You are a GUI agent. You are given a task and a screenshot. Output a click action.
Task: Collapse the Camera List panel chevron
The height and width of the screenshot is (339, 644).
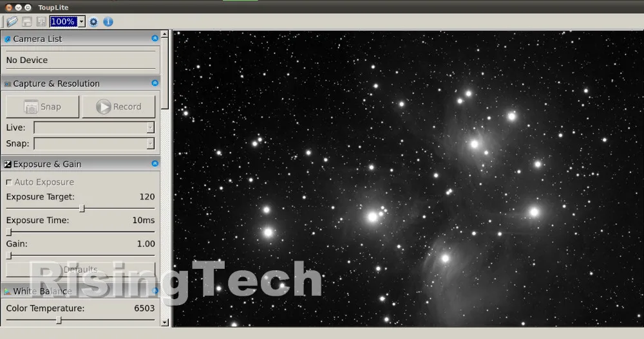tap(155, 38)
